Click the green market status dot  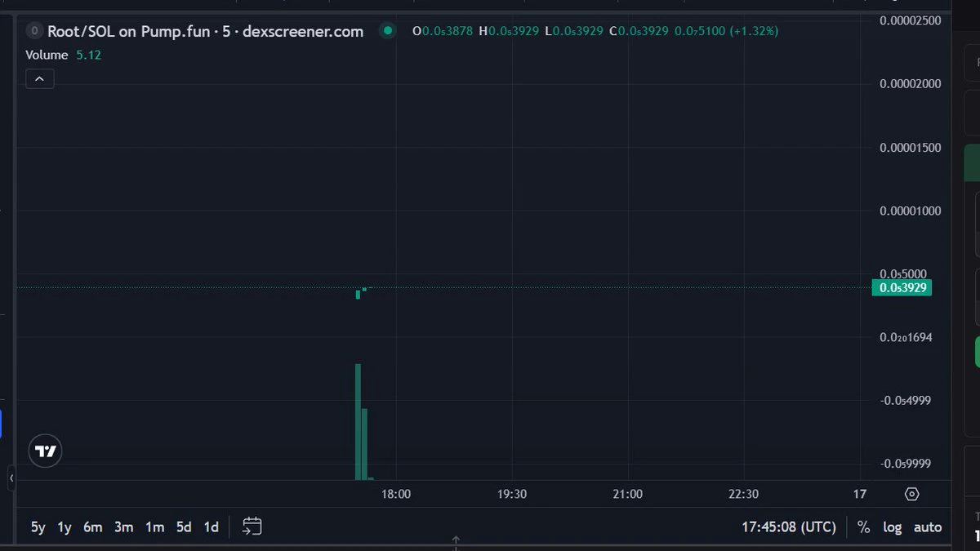pos(388,31)
